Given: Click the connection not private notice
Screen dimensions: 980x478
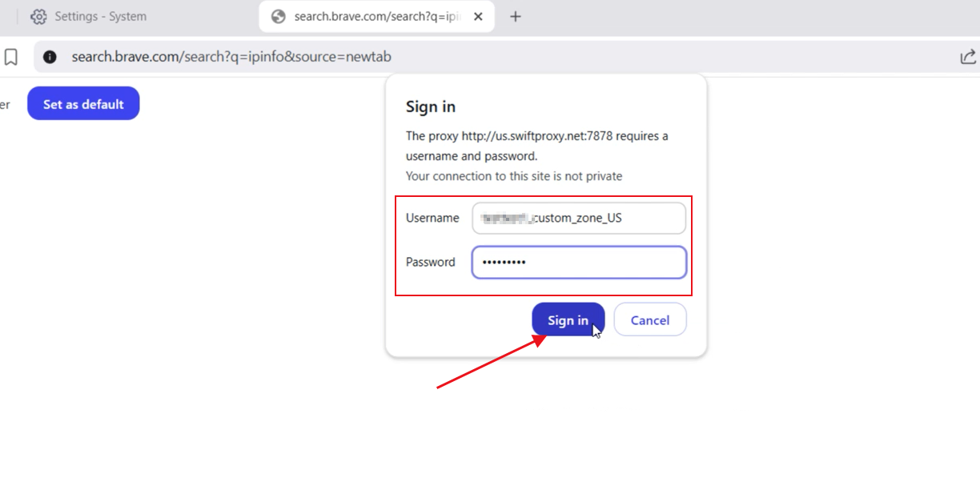Looking at the screenshot, I should click(513, 176).
